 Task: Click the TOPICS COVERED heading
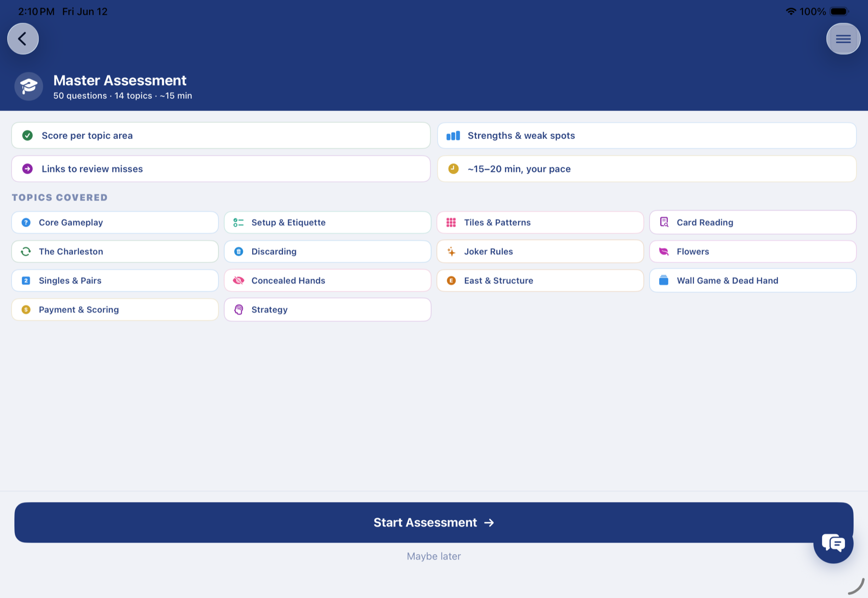tap(60, 197)
